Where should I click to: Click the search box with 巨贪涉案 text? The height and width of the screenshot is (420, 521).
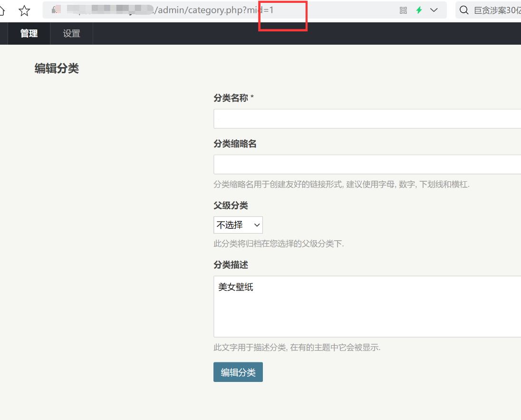[x=488, y=10]
